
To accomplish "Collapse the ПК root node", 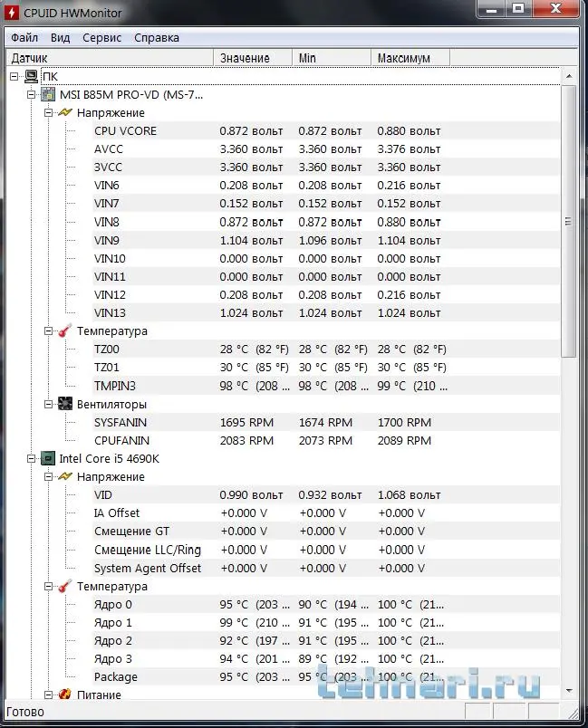I will click(14, 76).
